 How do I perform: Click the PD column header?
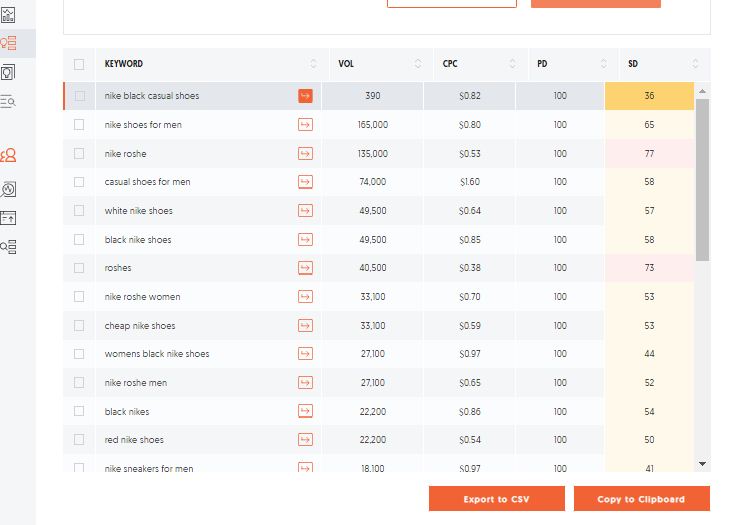point(542,64)
